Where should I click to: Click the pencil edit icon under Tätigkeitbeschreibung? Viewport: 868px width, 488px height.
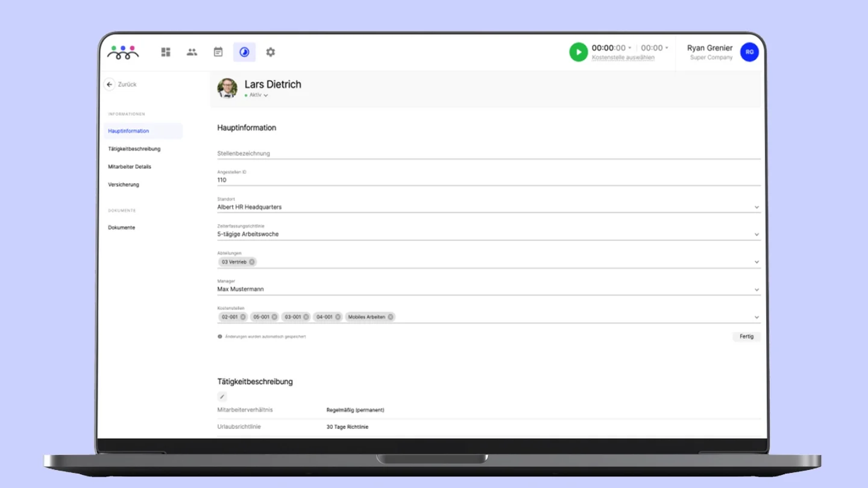point(222,396)
